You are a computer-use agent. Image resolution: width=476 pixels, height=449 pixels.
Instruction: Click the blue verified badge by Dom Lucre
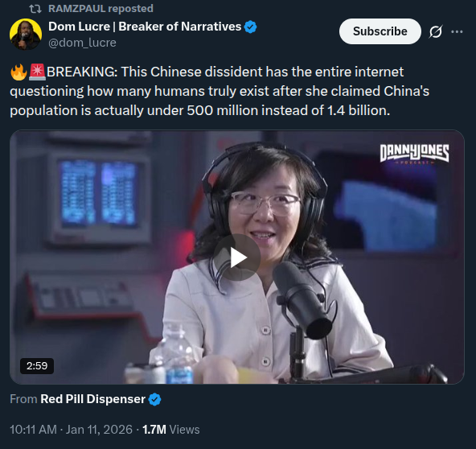250,27
